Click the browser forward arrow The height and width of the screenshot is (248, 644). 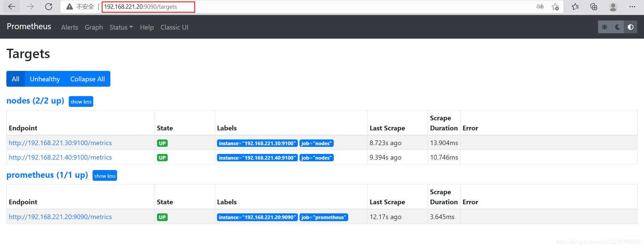[x=30, y=7]
